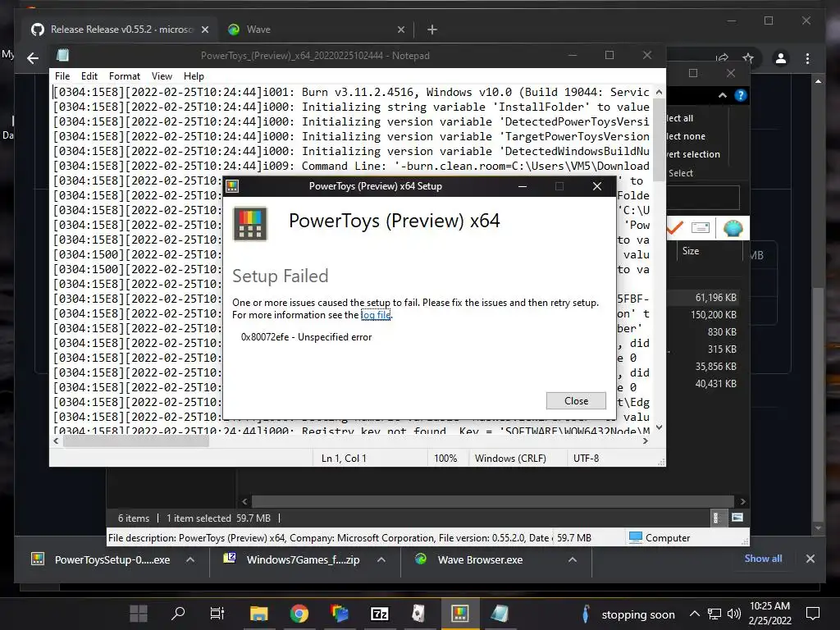Image resolution: width=840 pixels, height=630 pixels.
Task: Click the blue shell globe icon
Action: point(733,228)
